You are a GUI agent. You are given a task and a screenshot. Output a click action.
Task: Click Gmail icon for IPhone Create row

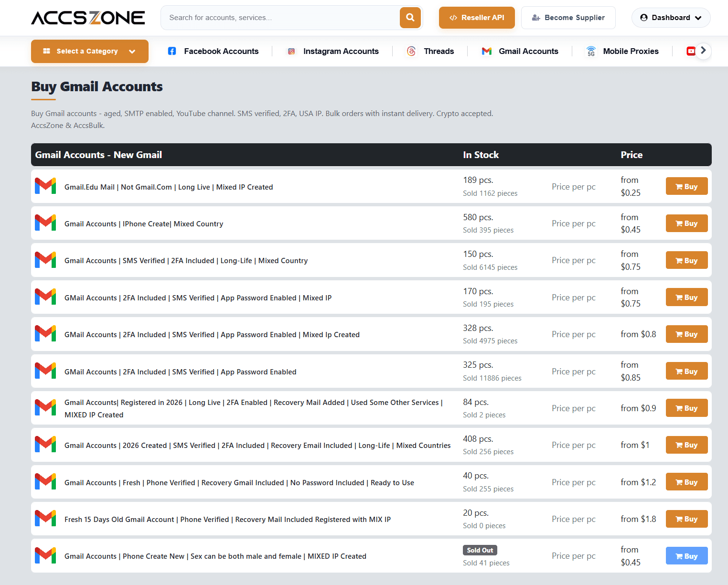pos(45,223)
